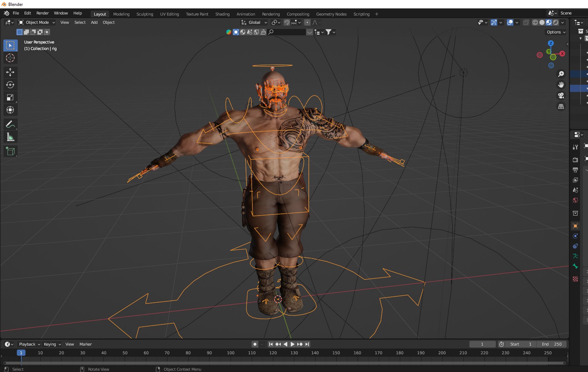
Task: Open the World properties tab icon
Action: click(x=575, y=200)
